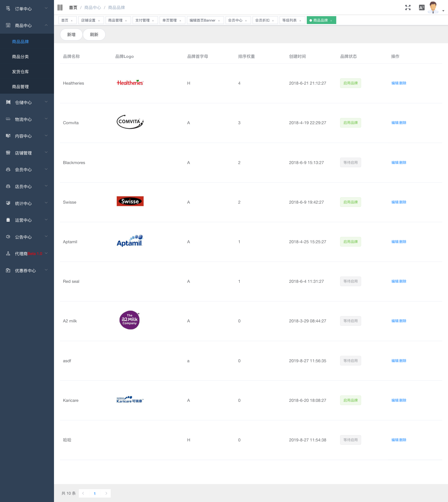Collapse the 商品中心 sidebar menu
Image resolution: width=448 pixels, height=502 pixels.
pos(27,25)
